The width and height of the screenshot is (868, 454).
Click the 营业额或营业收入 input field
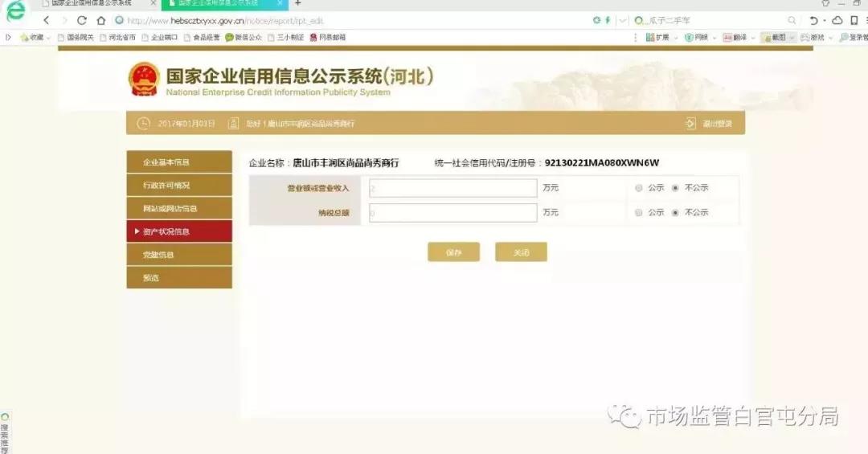click(x=452, y=188)
